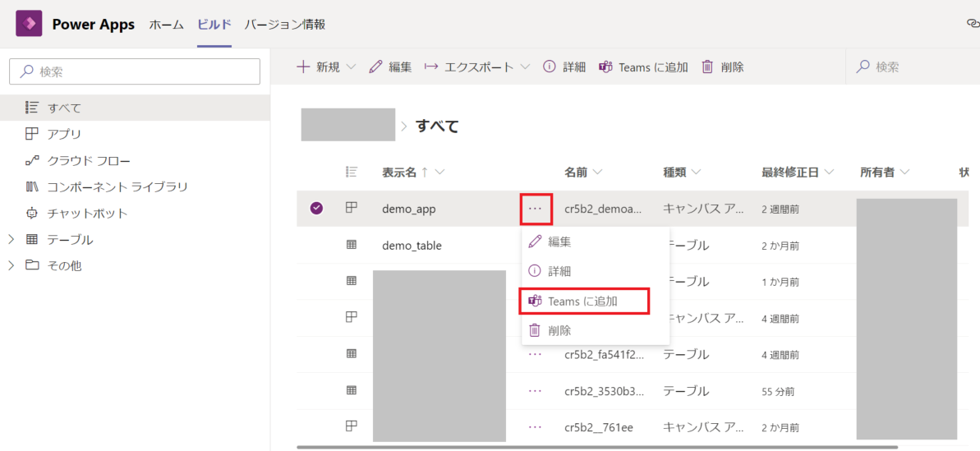980x451 pixels.
Task: Click the demo_table table icon
Action: point(352,246)
